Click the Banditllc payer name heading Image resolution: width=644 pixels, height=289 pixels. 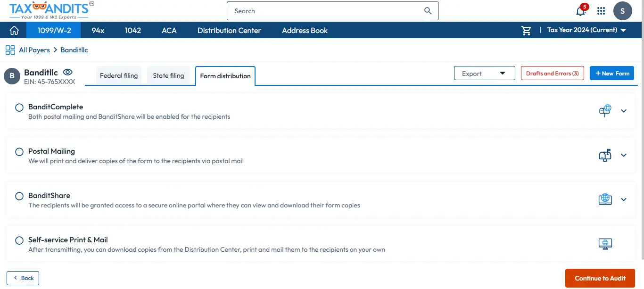(41, 73)
